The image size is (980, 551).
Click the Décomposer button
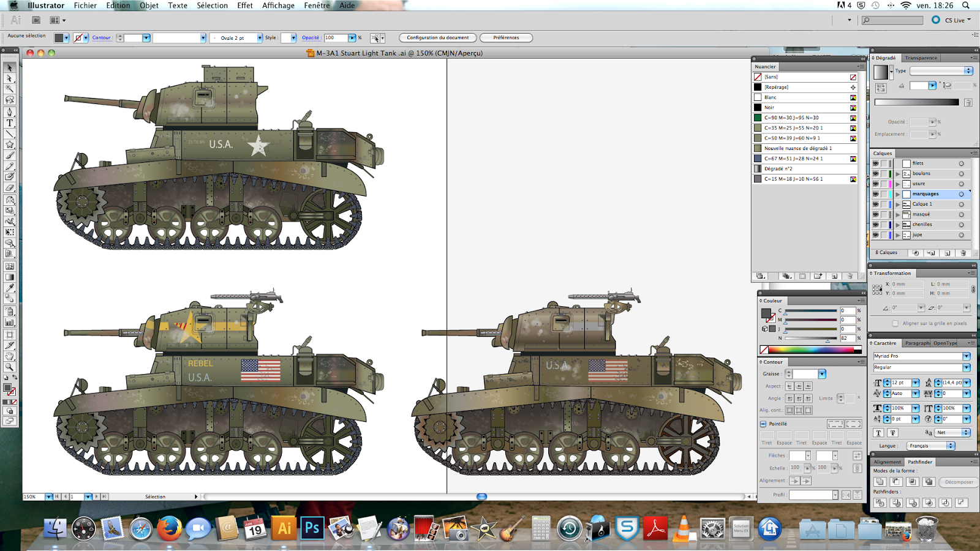(x=959, y=482)
